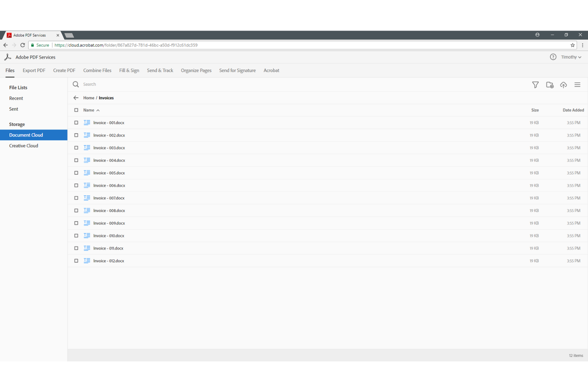The width and height of the screenshot is (588, 392).
Task: Bookmark the page with the star icon
Action: click(x=573, y=45)
